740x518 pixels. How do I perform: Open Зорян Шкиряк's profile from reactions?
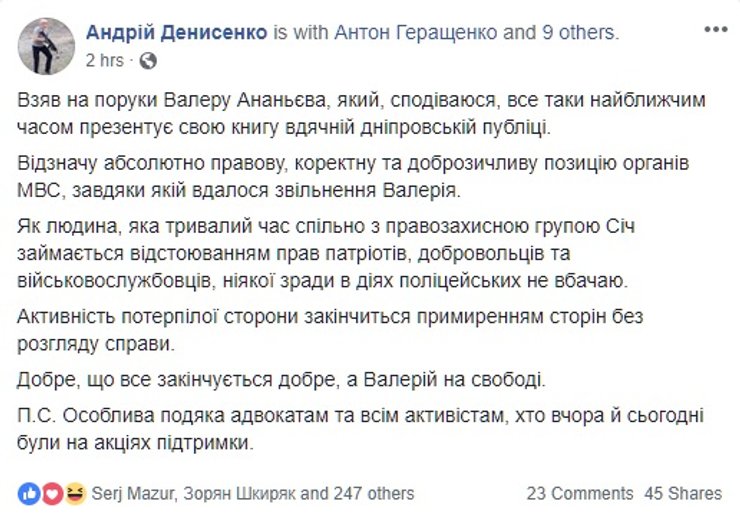click(x=240, y=493)
